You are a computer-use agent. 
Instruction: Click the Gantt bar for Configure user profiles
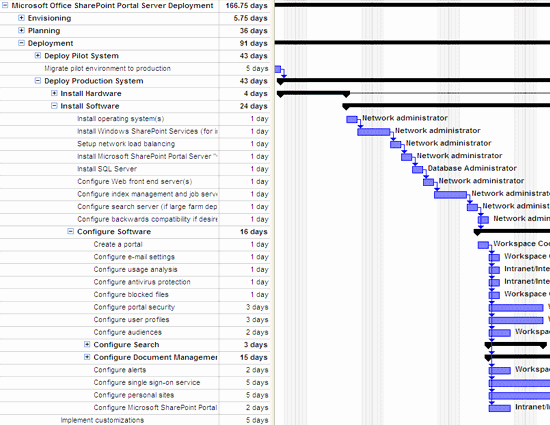click(516, 320)
